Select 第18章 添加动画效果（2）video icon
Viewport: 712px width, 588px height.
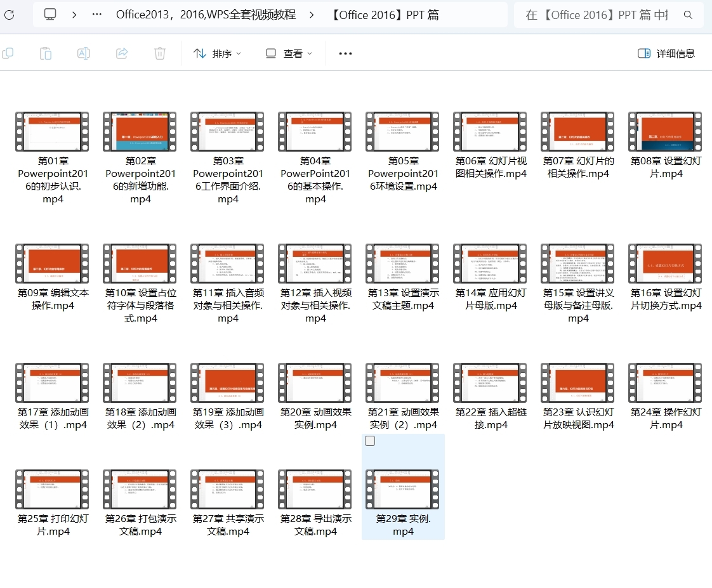pyautogui.click(x=140, y=382)
